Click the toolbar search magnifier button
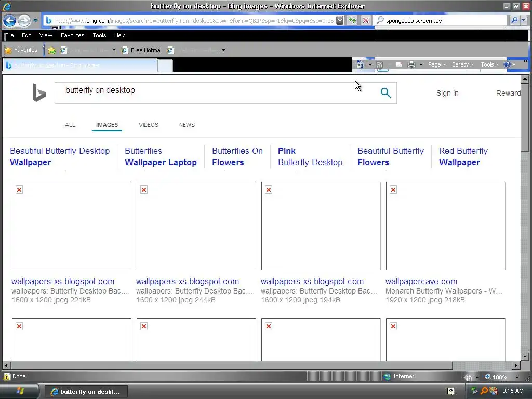Image resolution: width=532 pixels, height=399 pixels. (514, 21)
